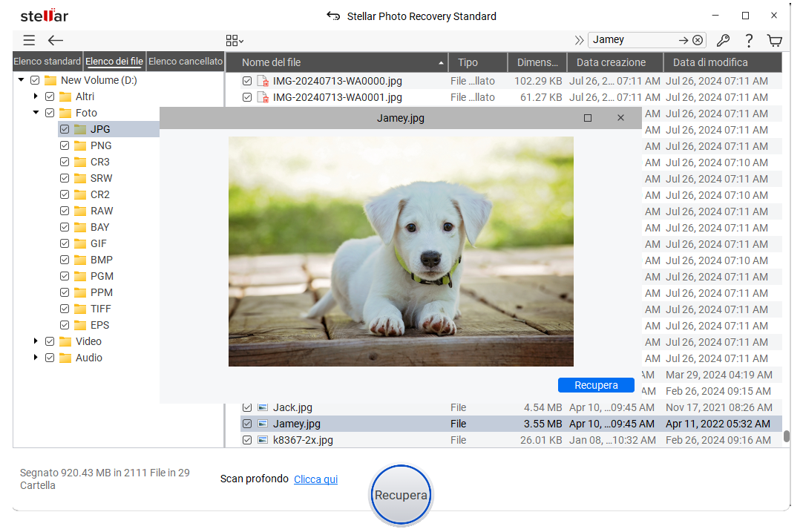Screen dimensions: 803x532
Task: Uncheck the Video folder checkbox
Action: tap(50, 341)
